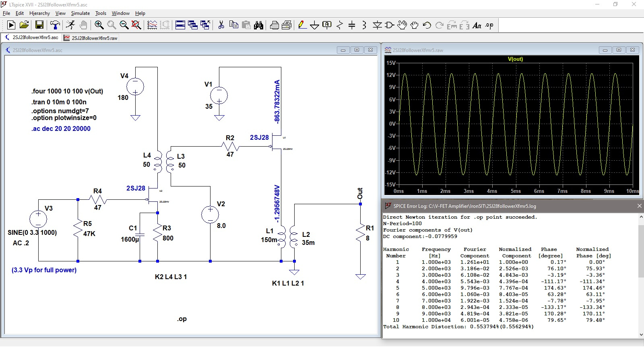Select the '.four 1000 10 100 v(Out)' directive

pos(67,91)
